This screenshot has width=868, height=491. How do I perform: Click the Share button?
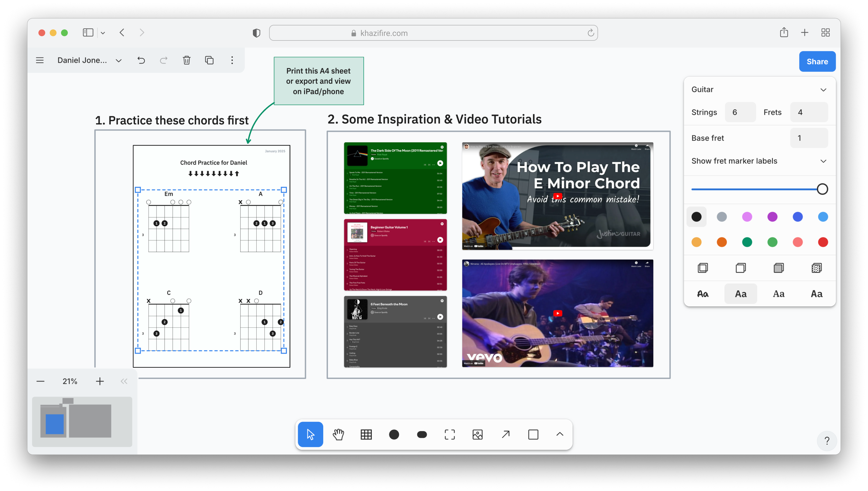pyautogui.click(x=817, y=61)
